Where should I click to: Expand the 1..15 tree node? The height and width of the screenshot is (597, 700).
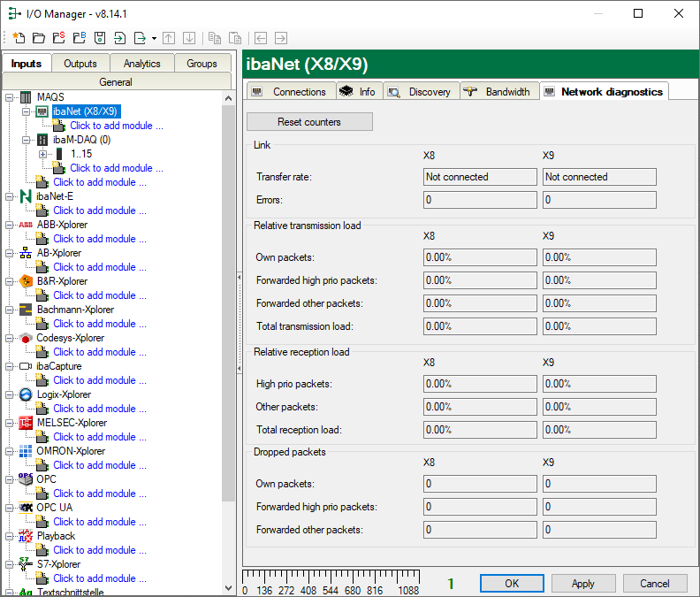42,154
